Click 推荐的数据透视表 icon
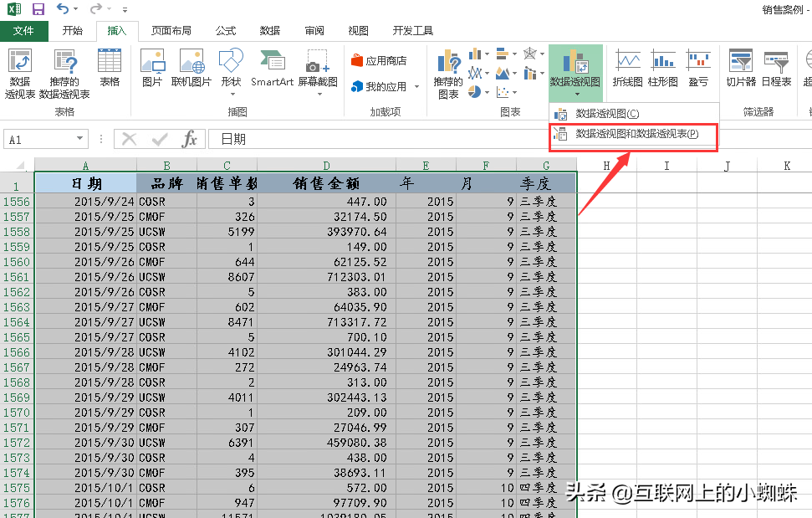This screenshot has width=812, height=518. (x=64, y=74)
